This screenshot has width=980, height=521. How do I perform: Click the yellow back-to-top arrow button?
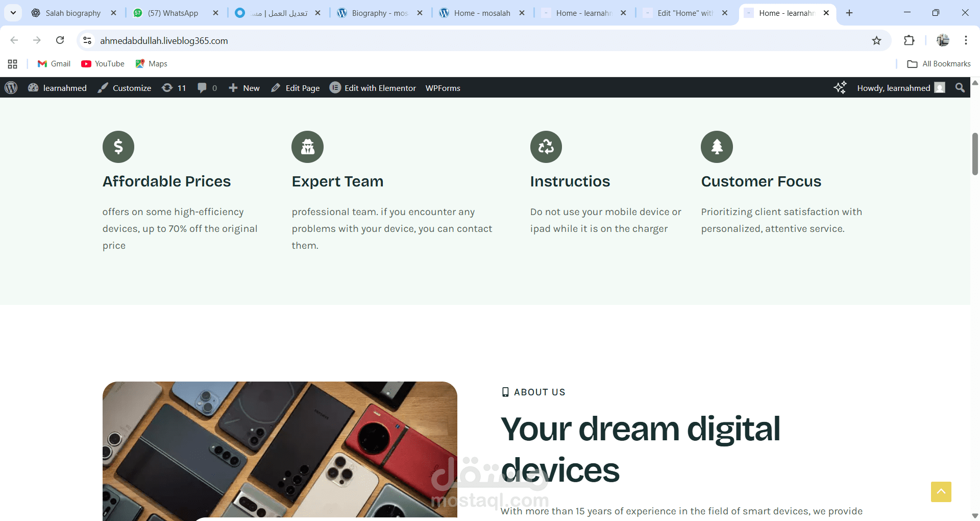[941, 492]
